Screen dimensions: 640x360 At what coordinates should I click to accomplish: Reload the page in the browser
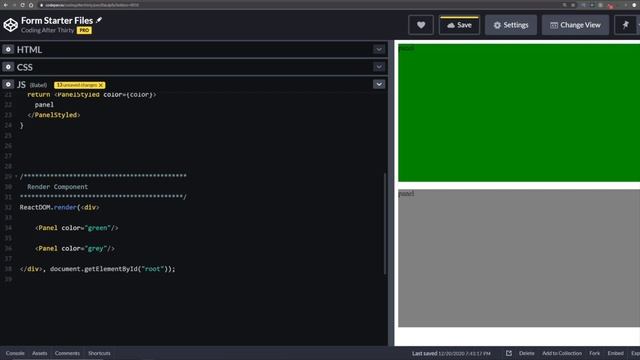tap(22, 5)
